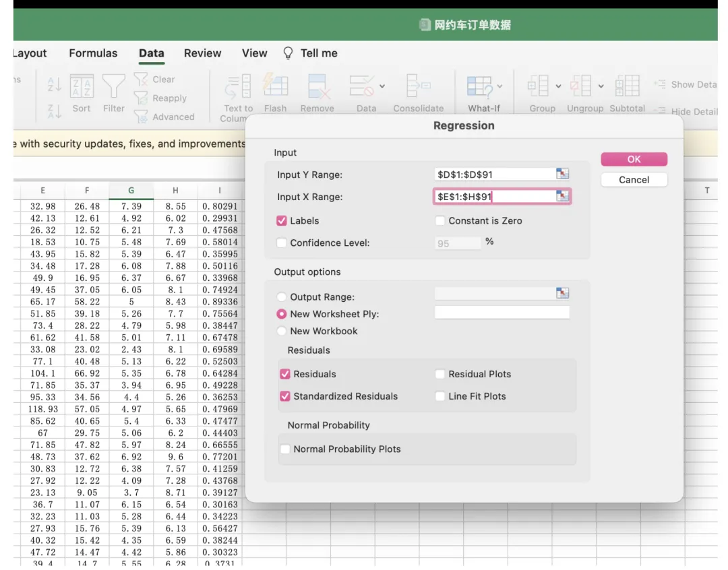Click cell containing 0.80291
This screenshot has height=570, width=728.
tap(220, 206)
